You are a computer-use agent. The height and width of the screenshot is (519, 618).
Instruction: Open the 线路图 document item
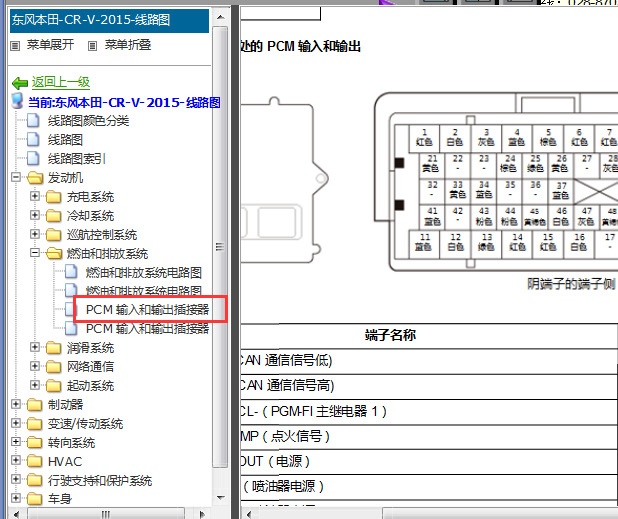pyautogui.click(x=65, y=140)
